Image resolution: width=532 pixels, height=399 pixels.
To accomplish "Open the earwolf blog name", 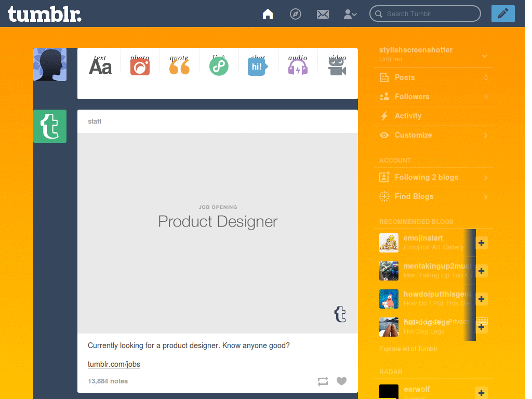I will pyautogui.click(x=417, y=389).
